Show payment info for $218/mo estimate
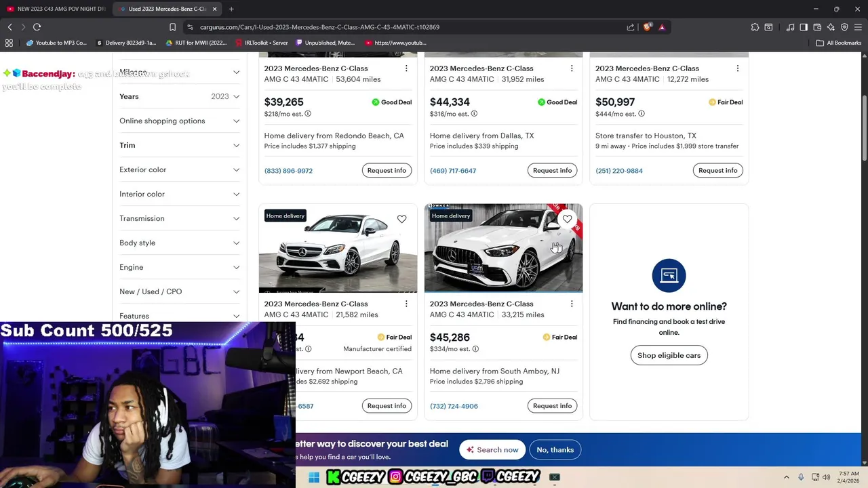Image resolution: width=868 pixels, height=488 pixels. tap(308, 114)
